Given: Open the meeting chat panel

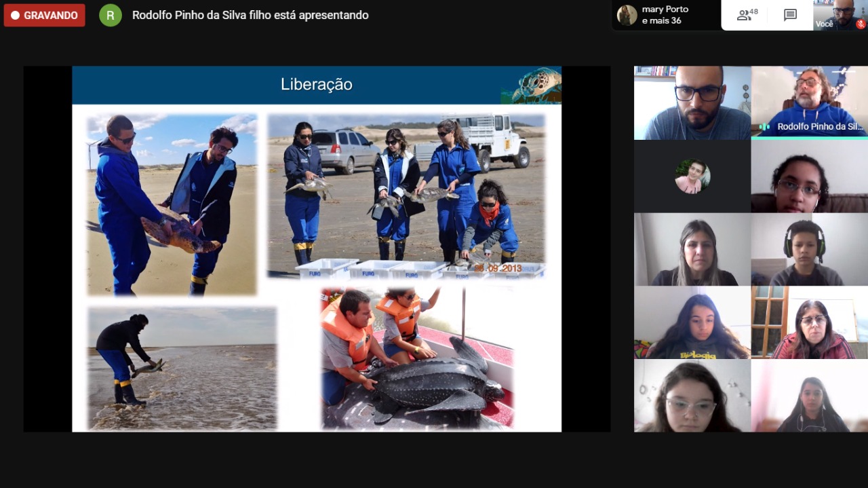Looking at the screenshot, I should 790,15.
